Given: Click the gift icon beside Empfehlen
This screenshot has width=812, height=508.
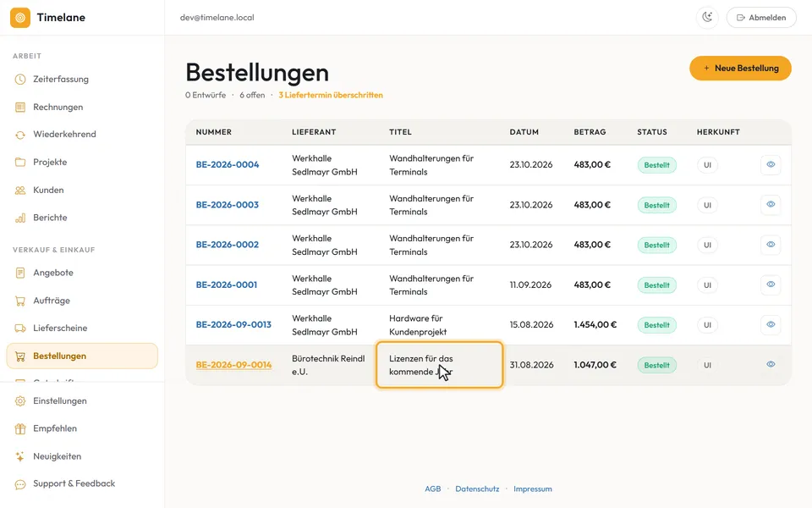Looking at the screenshot, I should pos(20,428).
